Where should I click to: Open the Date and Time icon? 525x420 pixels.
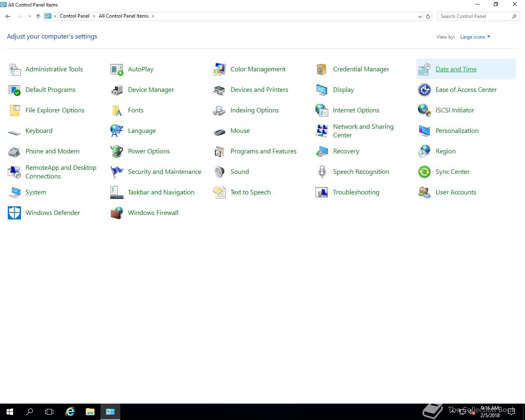[x=425, y=69]
